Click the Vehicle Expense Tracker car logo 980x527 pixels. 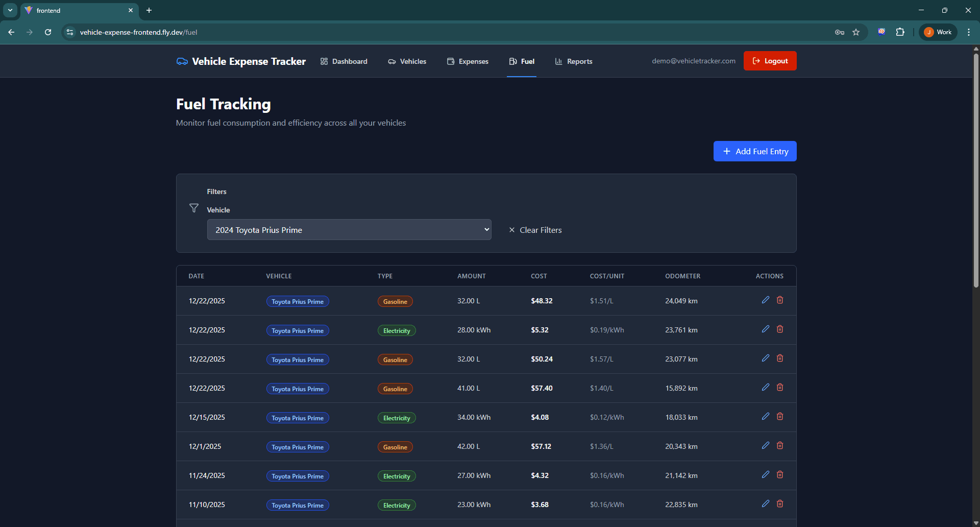click(x=182, y=61)
